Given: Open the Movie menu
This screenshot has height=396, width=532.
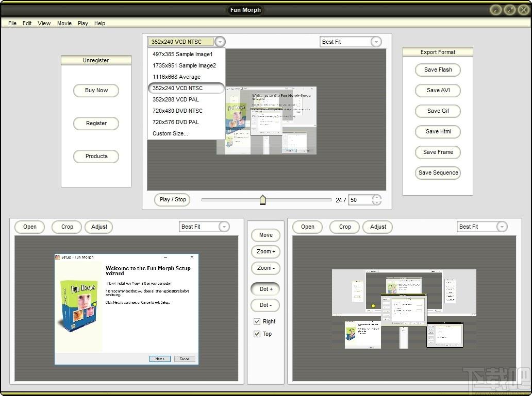Looking at the screenshot, I should 64,23.
